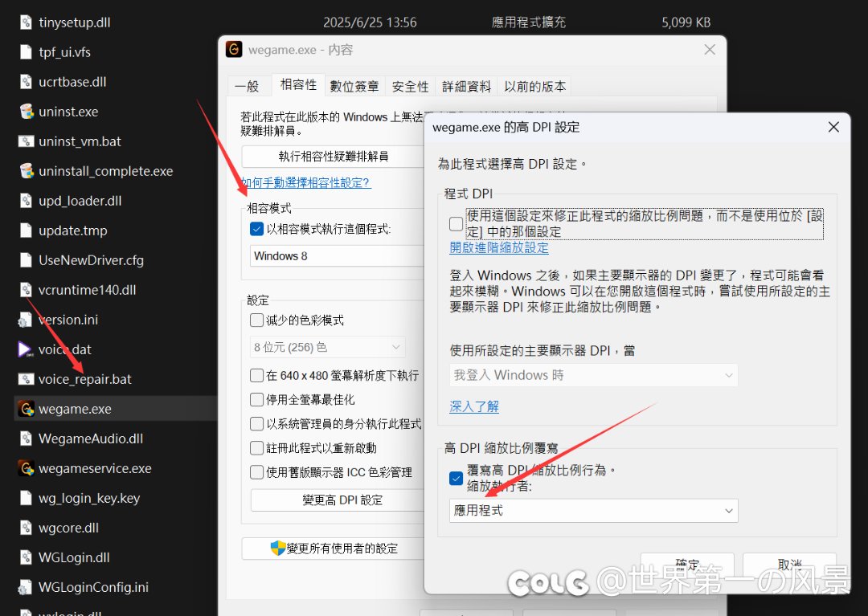Switch to the 安全性 tab

[411, 87]
